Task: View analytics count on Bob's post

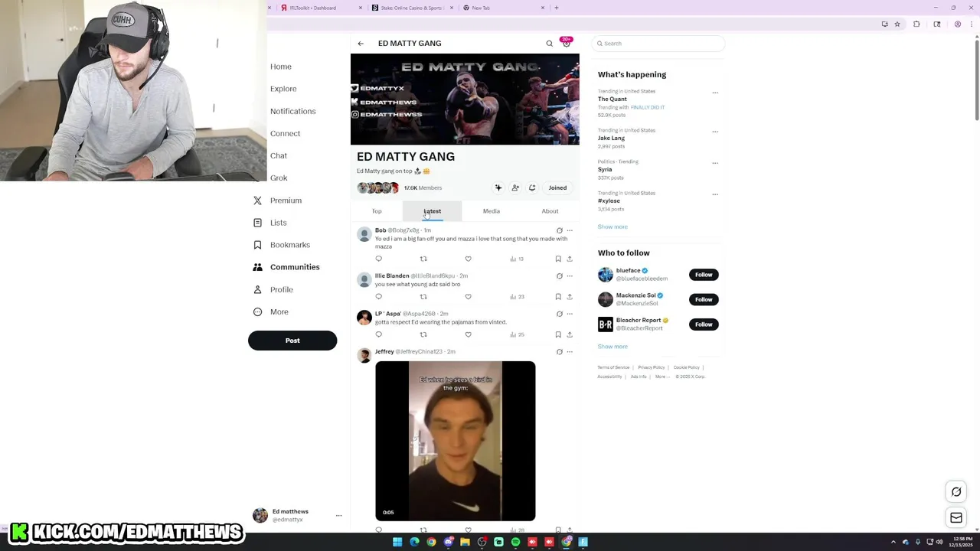Action: click(517, 259)
